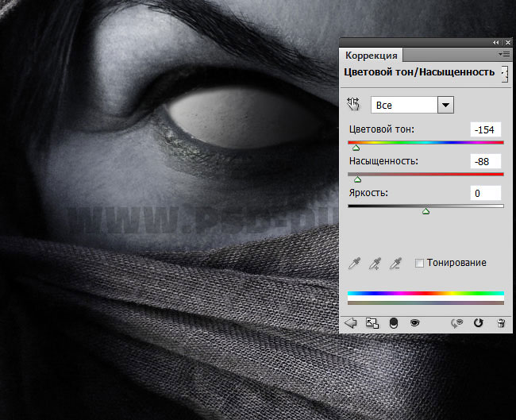Click the Насыщенность label
Screen dimensions: 516x420
[x=383, y=161]
